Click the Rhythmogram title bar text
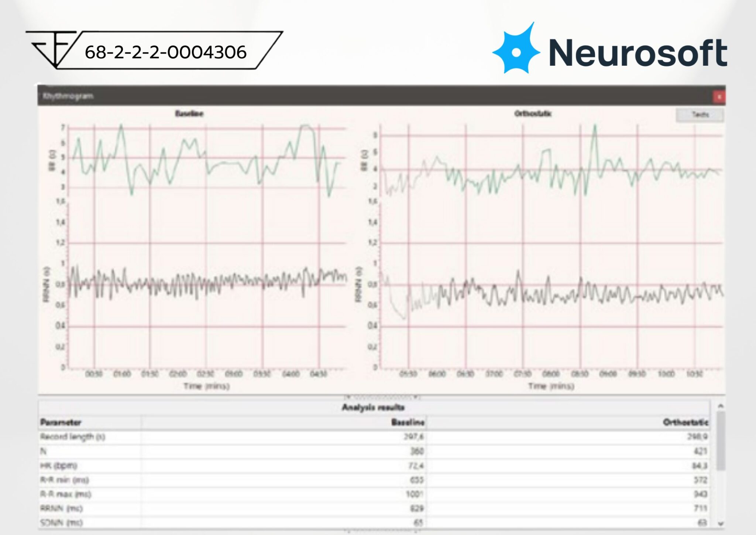The image size is (756, 535). point(68,96)
